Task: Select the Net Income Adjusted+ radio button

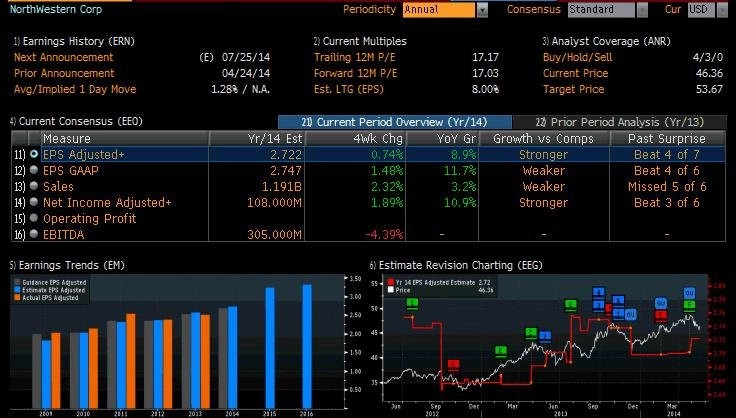Action: click(34, 202)
